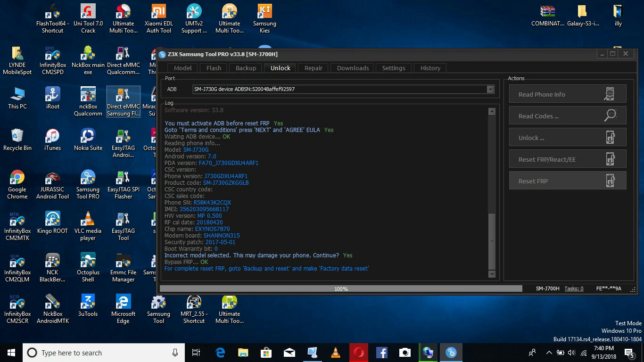This screenshot has width=644, height=362.
Task: Open the Downloads tab
Action: click(353, 68)
